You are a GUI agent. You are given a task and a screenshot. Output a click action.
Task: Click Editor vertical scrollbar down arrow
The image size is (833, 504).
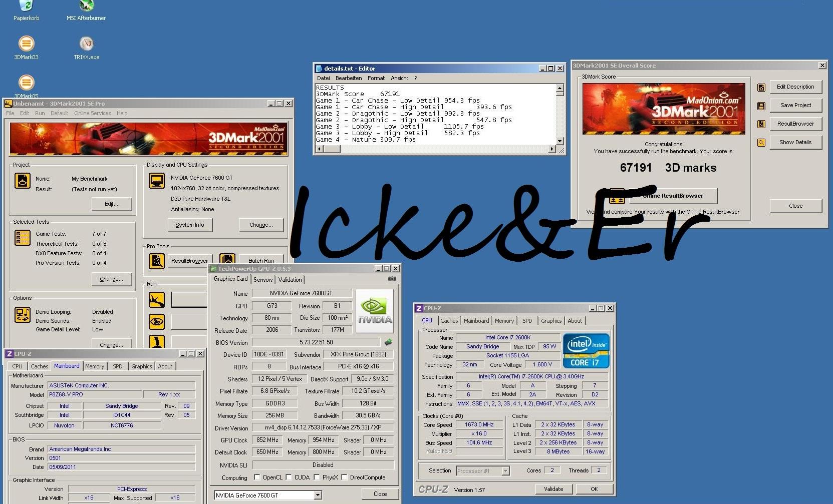click(560, 141)
